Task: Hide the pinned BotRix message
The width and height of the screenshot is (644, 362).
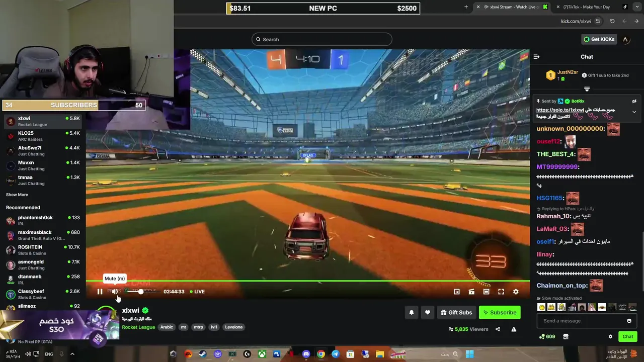Action: click(634, 101)
